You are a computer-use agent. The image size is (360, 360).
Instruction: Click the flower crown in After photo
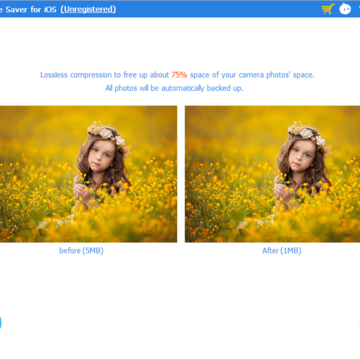point(308,135)
